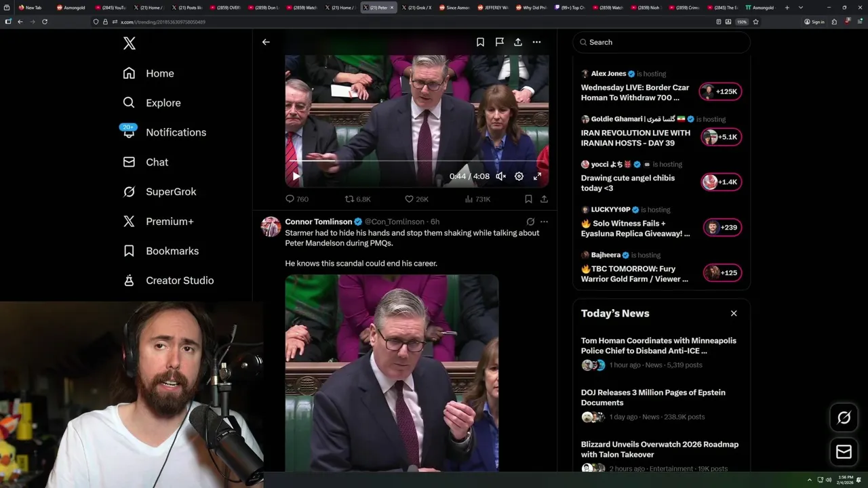The height and width of the screenshot is (488, 868).
Task: Close the Today's News panel
Action: pyautogui.click(x=734, y=313)
